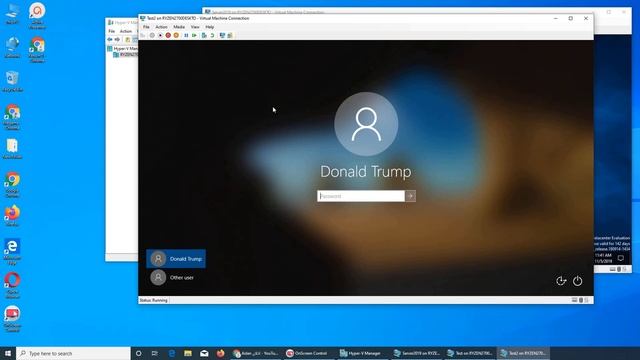Open File menu in Hyper-V Manager window
Viewport: 640px width, 360px height.
point(111,31)
